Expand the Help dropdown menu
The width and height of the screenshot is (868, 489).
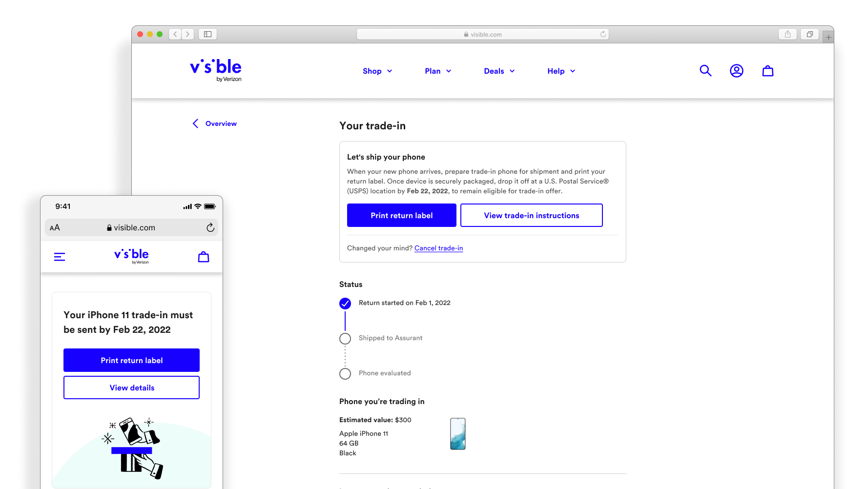coord(561,71)
